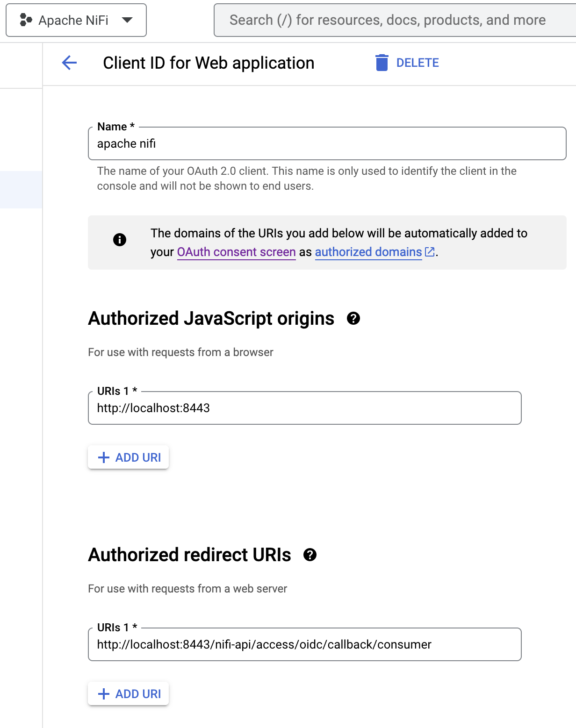
Task: Follow the authorized domains link
Action: (x=368, y=252)
